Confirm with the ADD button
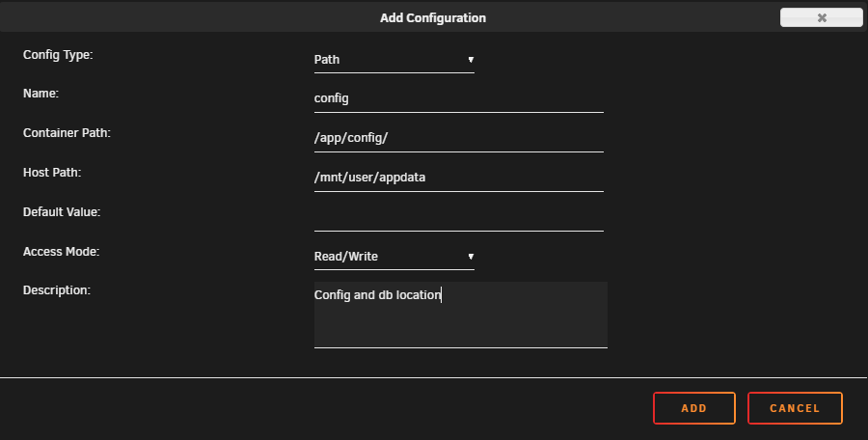The width and height of the screenshot is (868, 440). [694, 408]
